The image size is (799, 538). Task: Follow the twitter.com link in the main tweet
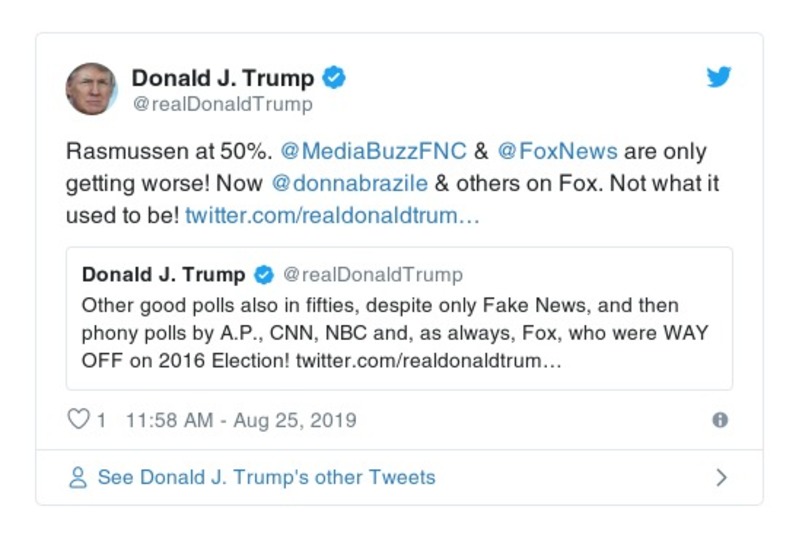333,216
